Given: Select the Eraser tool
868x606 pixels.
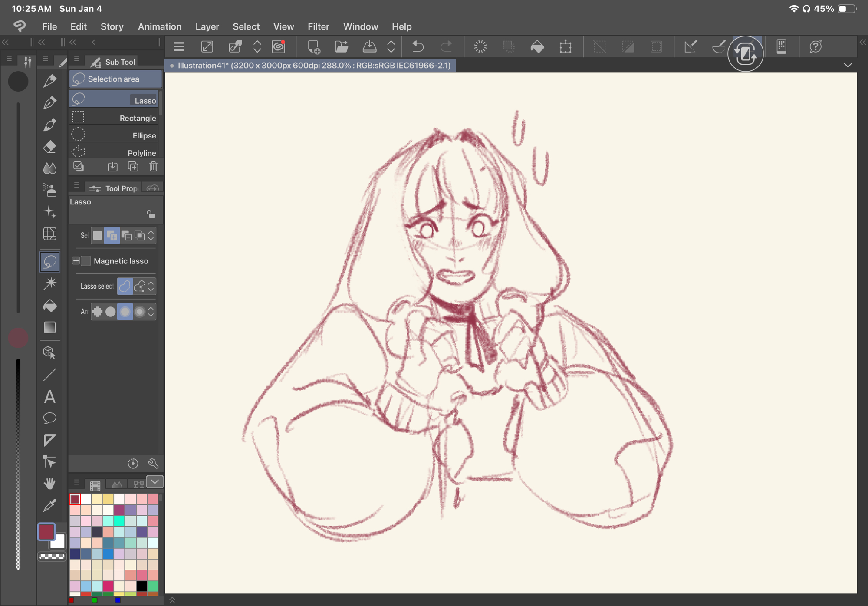Looking at the screenshot, I should 50,147.
